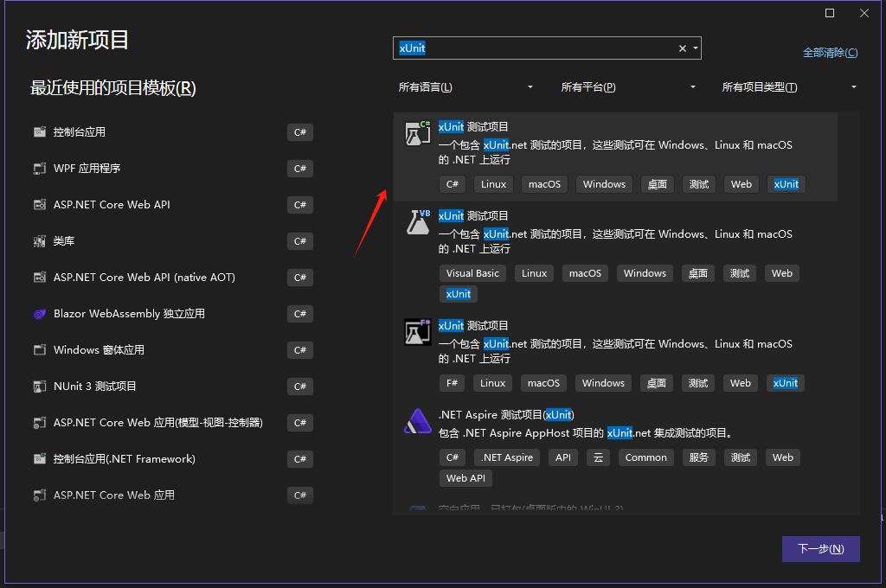Click the C# badge beside 控制台应用

300,132
